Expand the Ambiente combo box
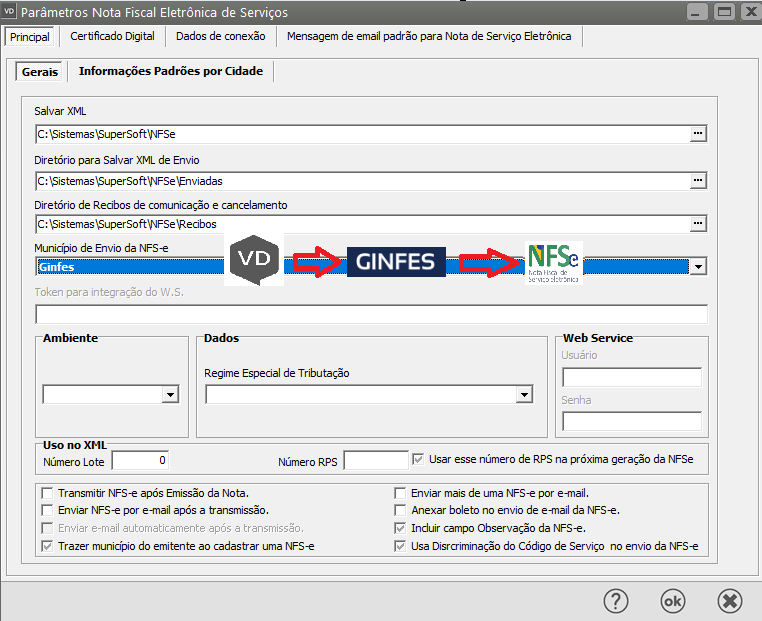This screenshot has width=762, height=621. (x=169, y=395)
